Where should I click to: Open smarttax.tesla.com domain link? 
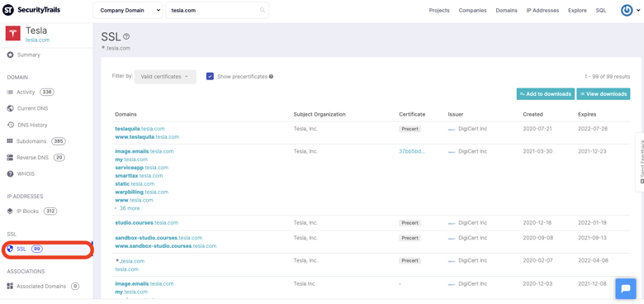(x=139, y=176)
